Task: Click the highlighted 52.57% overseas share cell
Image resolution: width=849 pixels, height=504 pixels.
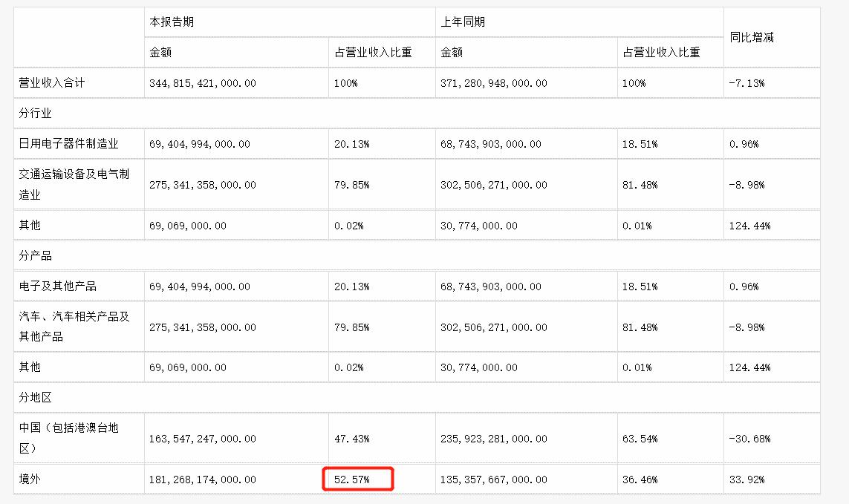Action: point(357,479)
